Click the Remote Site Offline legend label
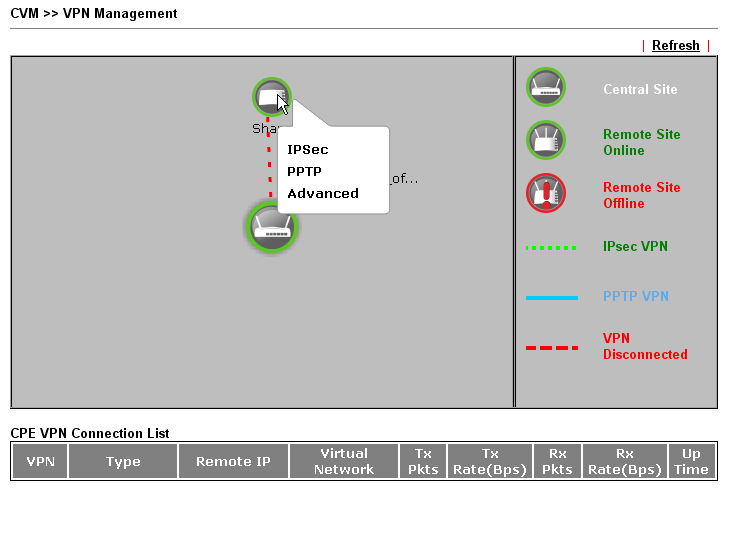Viewport: 732px width, 533px height. coord(641,195)
